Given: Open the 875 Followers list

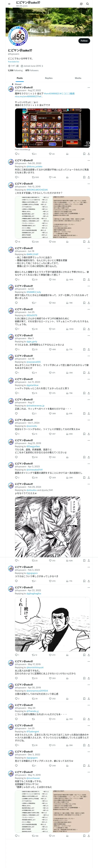Looking at the screenshot, I should [32, 70].
